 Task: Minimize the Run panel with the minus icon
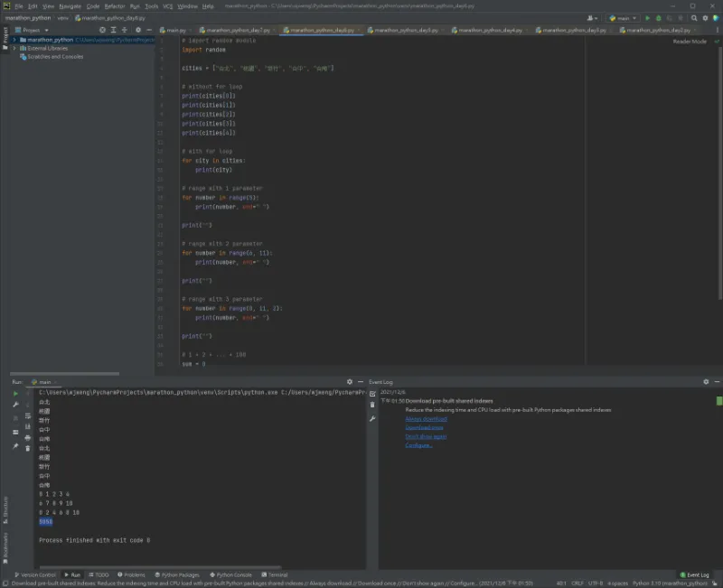point(361,382)
